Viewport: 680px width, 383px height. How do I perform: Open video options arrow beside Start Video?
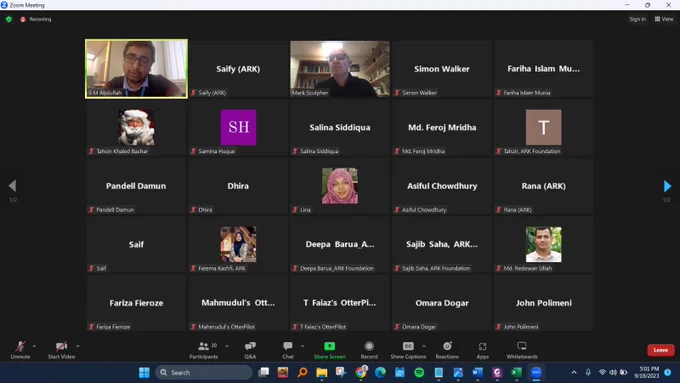[78, 346]
